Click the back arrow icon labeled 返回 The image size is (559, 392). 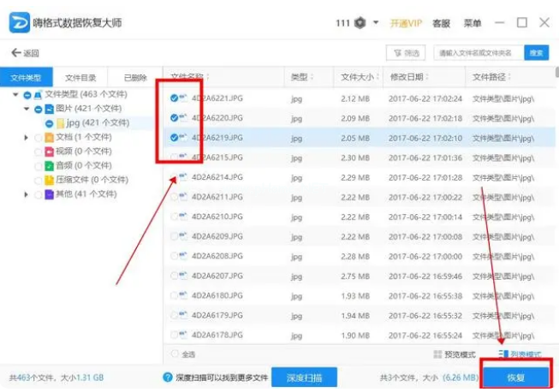tap(16, 53)
